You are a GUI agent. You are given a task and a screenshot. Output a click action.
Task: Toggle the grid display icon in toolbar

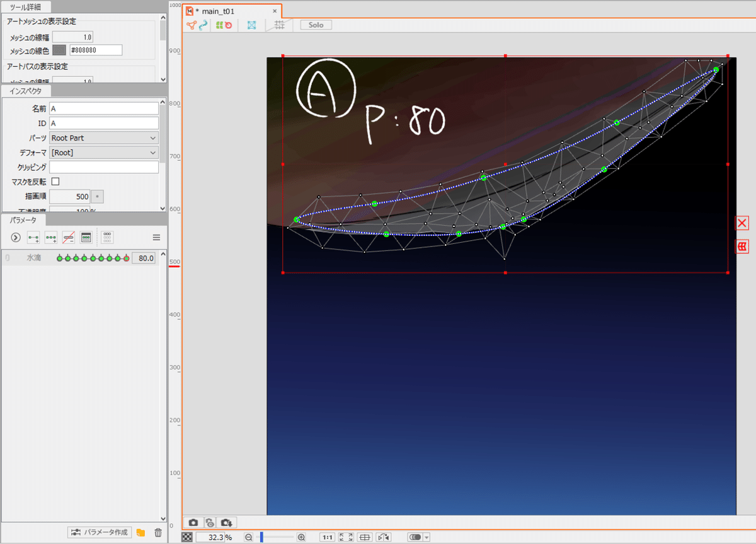coord(280,25)
